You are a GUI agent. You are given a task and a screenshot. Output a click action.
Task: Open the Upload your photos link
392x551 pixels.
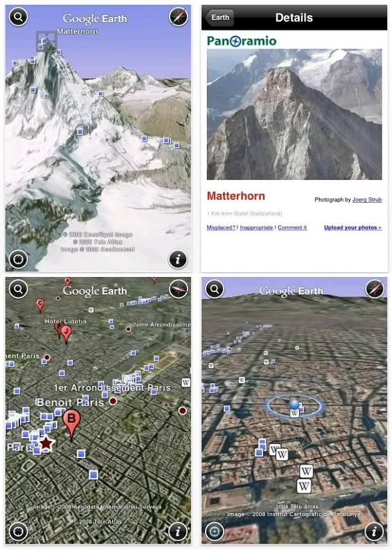353,228
